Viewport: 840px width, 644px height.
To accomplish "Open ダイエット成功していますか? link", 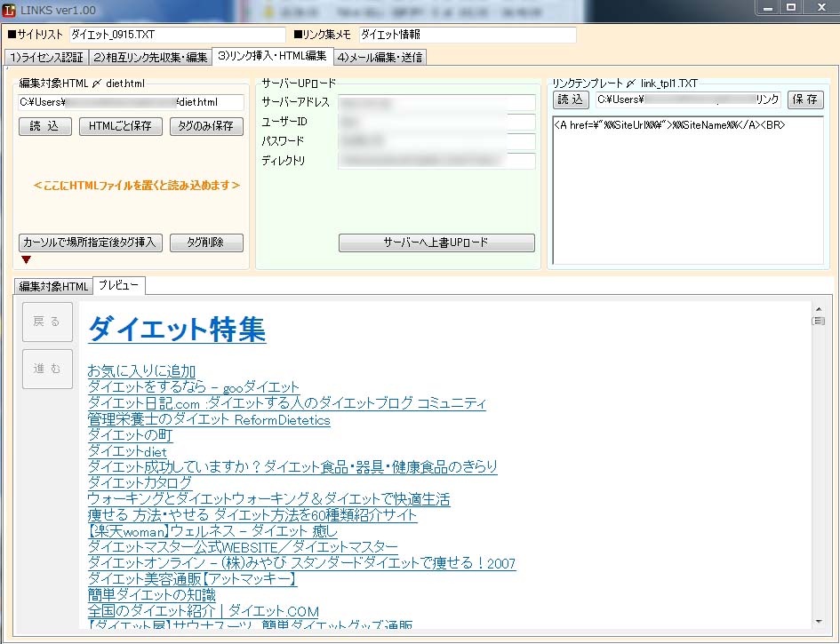I will (x=292, y=467).
